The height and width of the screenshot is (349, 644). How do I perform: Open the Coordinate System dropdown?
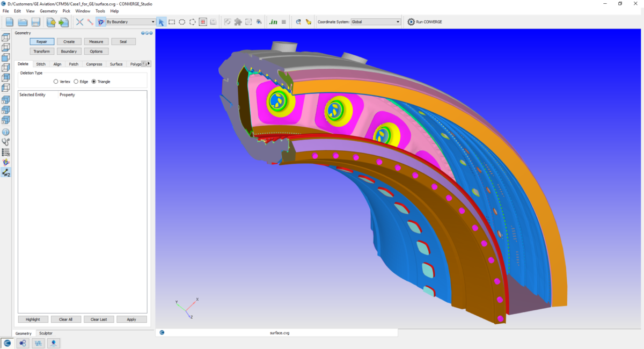tap(397, 22)
